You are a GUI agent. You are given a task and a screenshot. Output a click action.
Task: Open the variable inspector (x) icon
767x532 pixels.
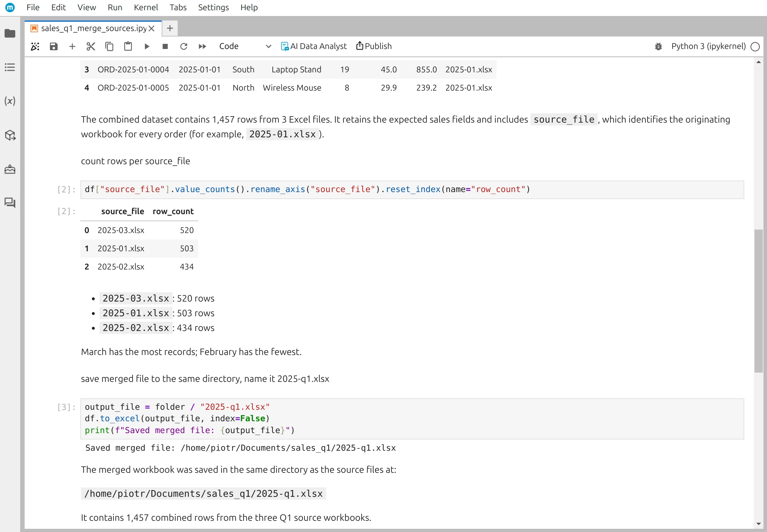pyautogui.click(x=10, y=101)
